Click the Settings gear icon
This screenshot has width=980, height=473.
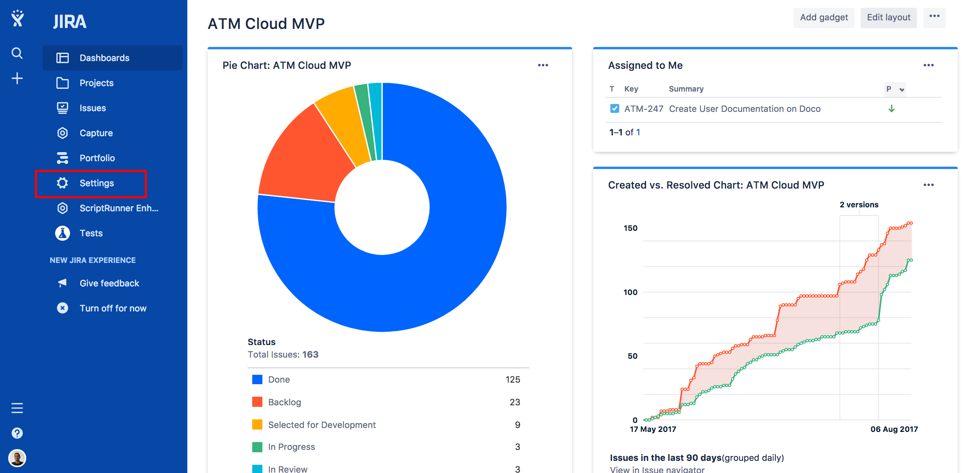[x=63, y=183]
